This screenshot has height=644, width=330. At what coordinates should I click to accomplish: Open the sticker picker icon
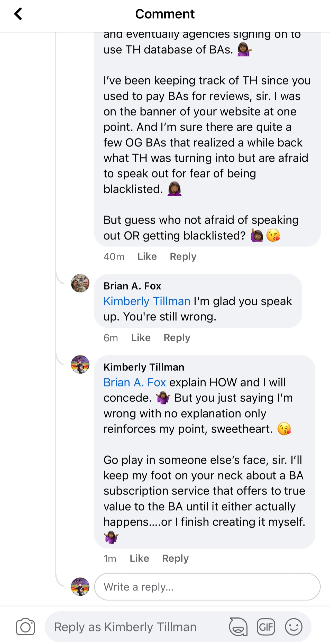click(238, 627)
